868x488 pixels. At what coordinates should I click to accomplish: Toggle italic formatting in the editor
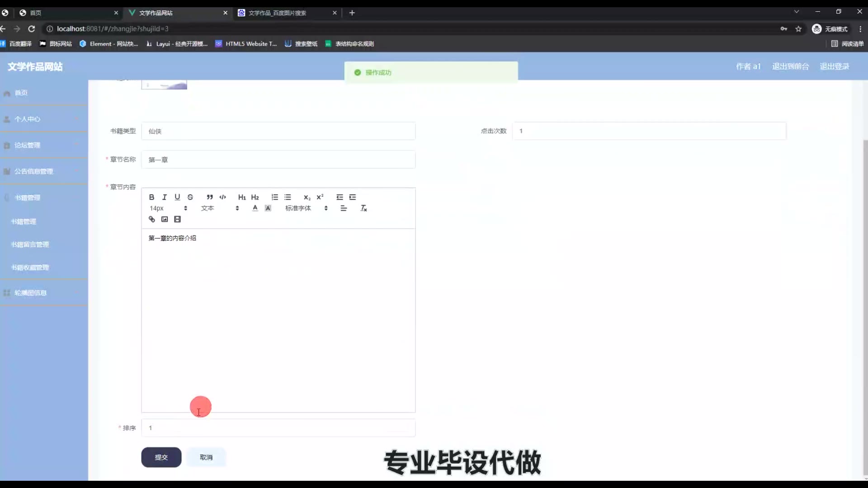165,197
